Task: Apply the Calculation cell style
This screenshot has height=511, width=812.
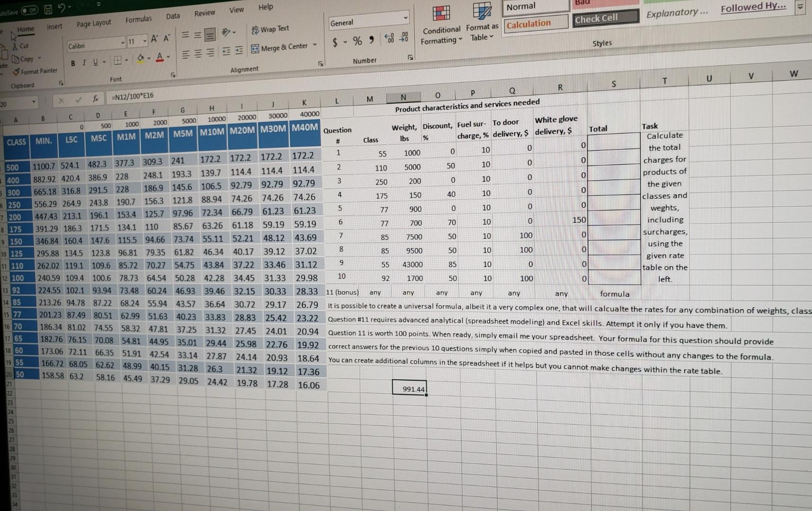Action: coord(536,23)
